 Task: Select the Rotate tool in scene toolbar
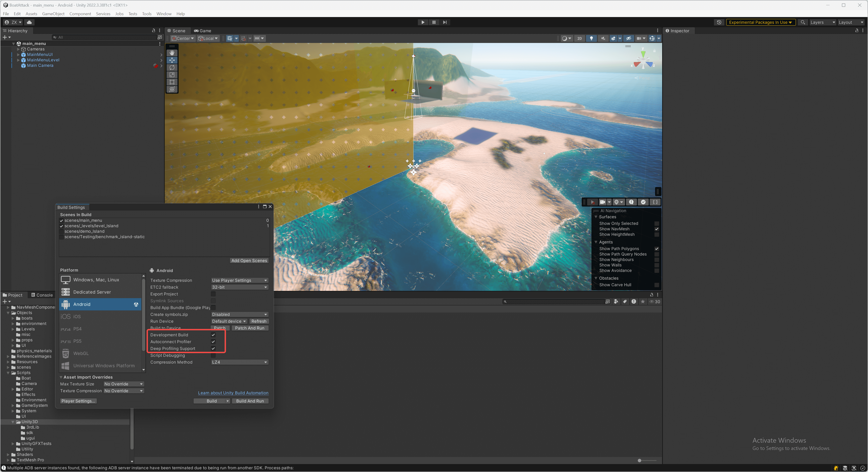(x=172, y=67)
